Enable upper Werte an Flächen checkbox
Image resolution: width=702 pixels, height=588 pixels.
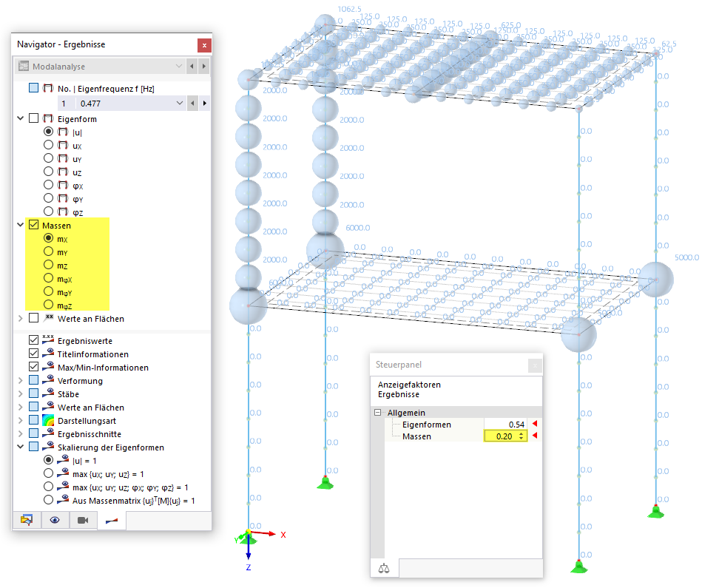pos(33,318)
